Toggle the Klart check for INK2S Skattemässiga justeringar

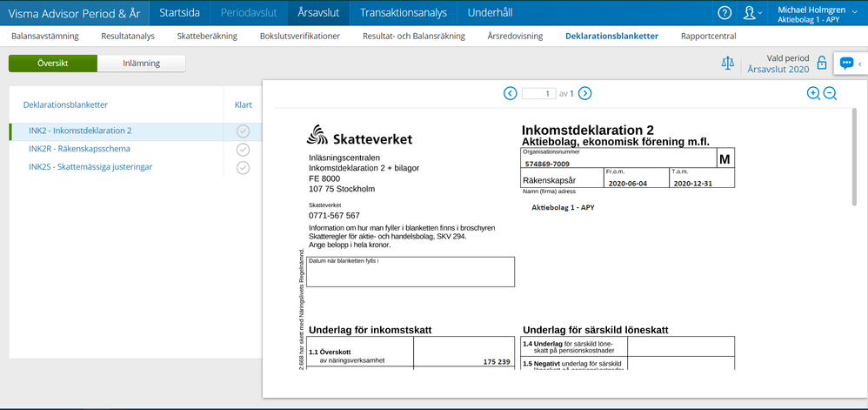[x=244, y=167]
